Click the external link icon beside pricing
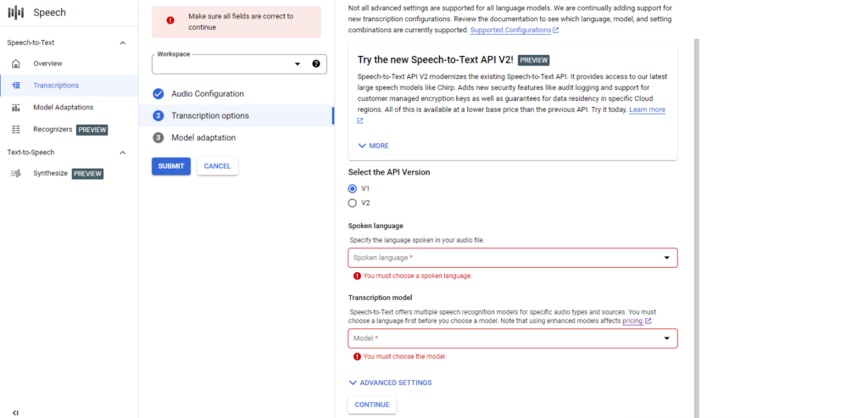The width and height of the screenshot is (868, 418). [648, 321]
